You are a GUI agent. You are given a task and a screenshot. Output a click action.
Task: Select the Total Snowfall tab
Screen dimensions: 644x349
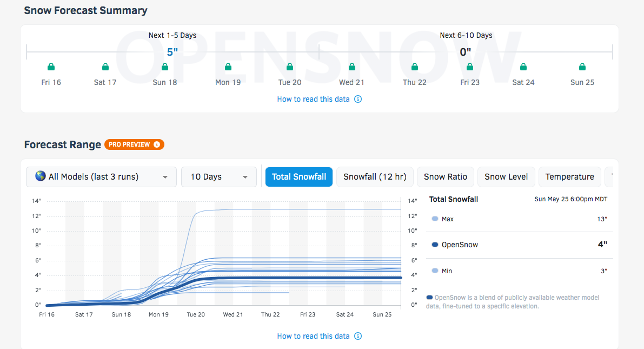click(x=299, y=177)
